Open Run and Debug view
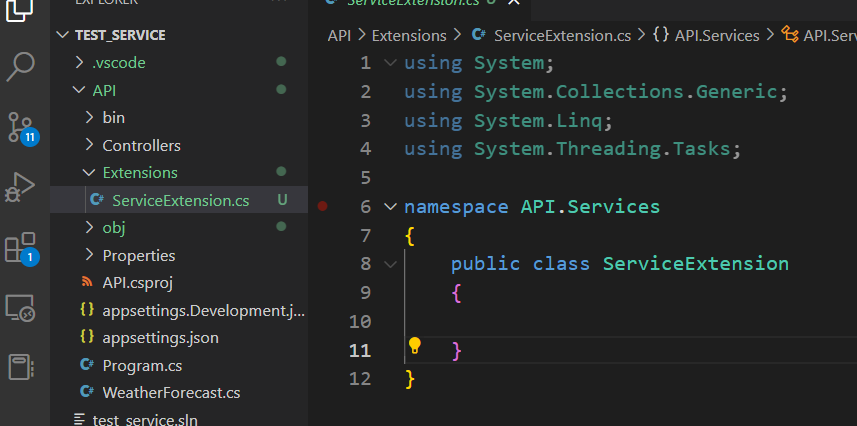 click(x=20, y=189)
